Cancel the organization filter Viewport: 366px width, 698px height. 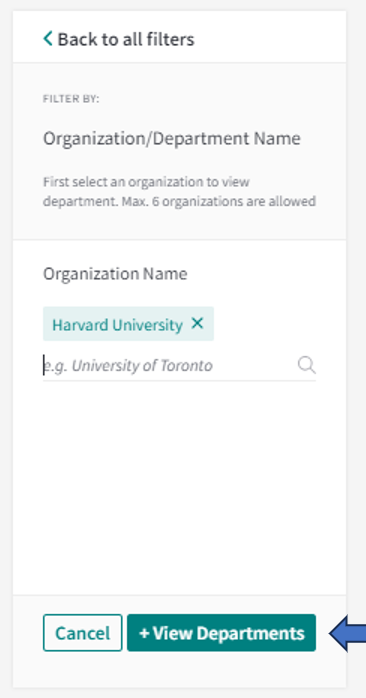[x=82, y=633]
